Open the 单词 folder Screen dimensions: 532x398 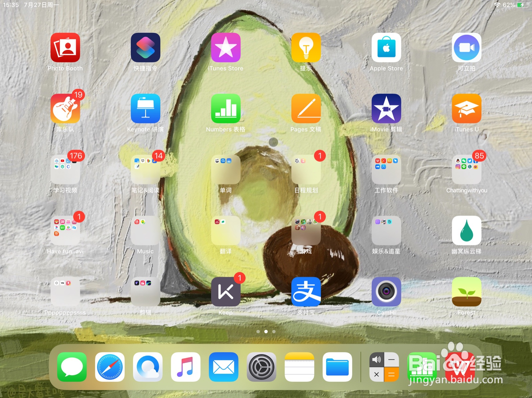click(x=226, y=169)
